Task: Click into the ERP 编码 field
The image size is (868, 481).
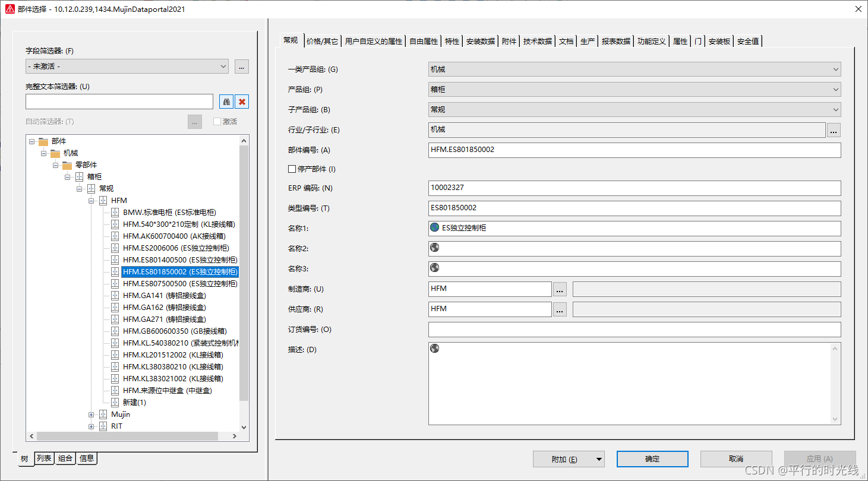Action: click(635, 188)
